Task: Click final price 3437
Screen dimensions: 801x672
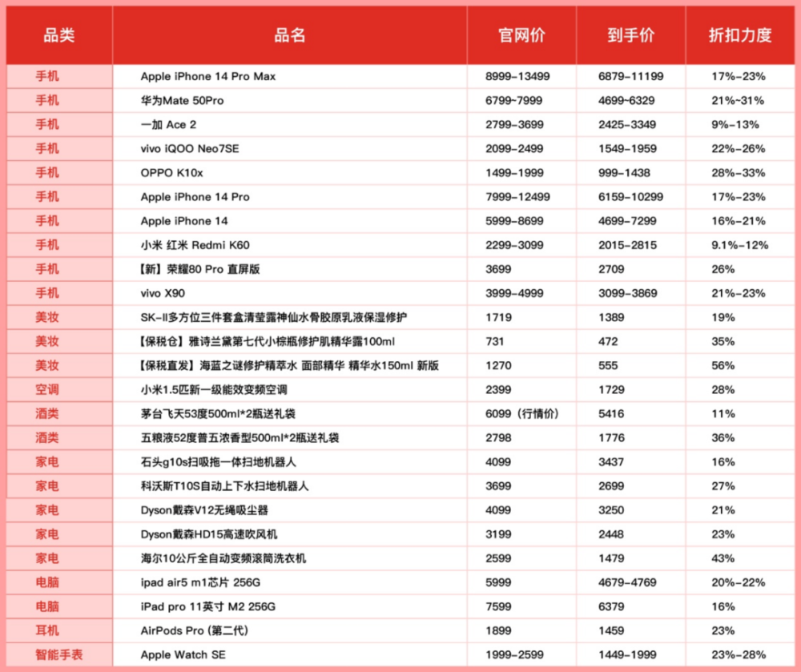Action: 611,462
